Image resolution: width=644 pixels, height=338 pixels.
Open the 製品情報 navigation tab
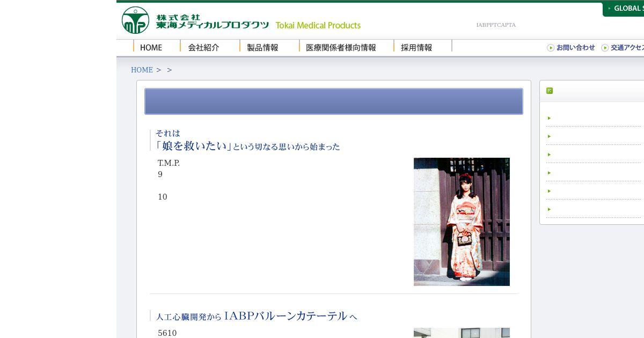[263, 47]
